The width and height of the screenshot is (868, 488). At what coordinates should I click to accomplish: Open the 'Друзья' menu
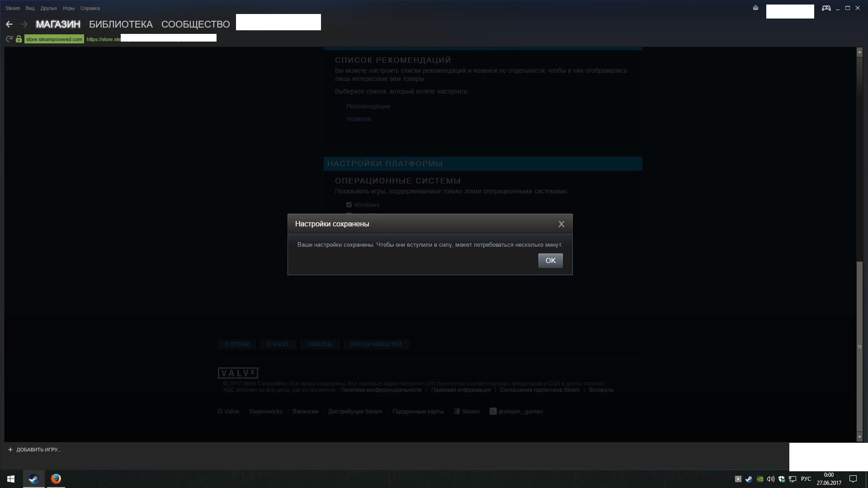(x=48, y=8)
